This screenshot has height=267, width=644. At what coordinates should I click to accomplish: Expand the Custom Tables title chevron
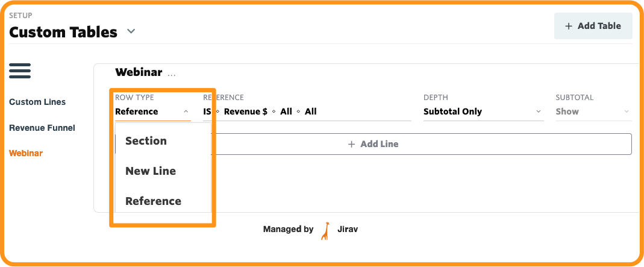click(131, 31)
